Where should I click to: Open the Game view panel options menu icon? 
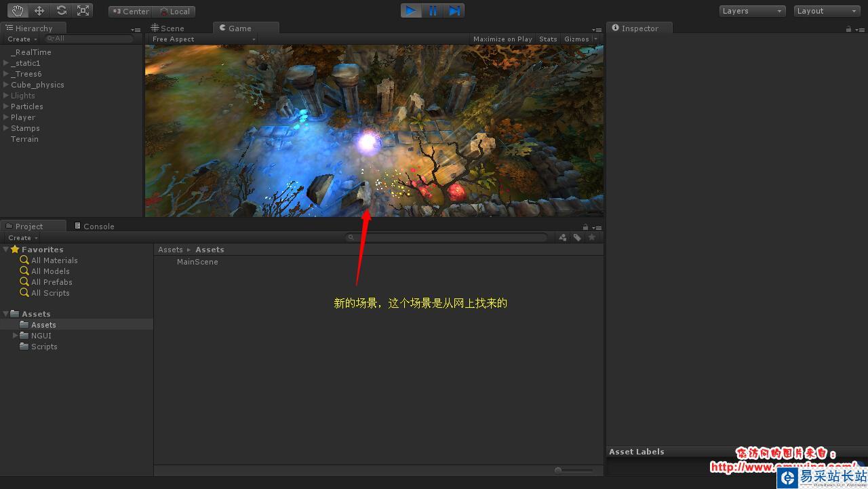pyautogui.click(x=597, y=30)
